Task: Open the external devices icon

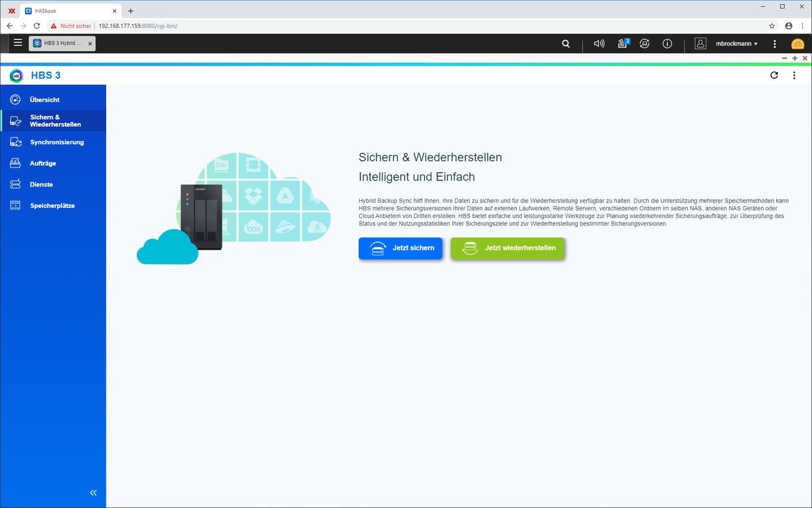Action: (x=644, y=44)
